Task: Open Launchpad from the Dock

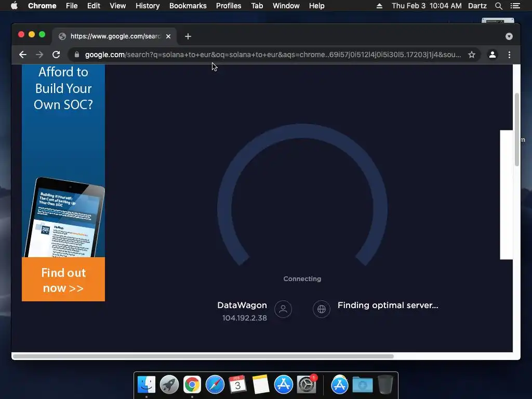Action: pos(169,384)
